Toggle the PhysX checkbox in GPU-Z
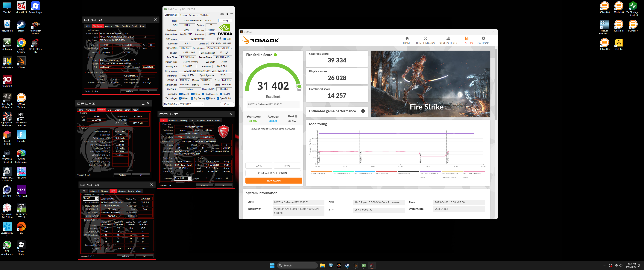The width and height of the screenshot is (644, 270). pos(207,98)
